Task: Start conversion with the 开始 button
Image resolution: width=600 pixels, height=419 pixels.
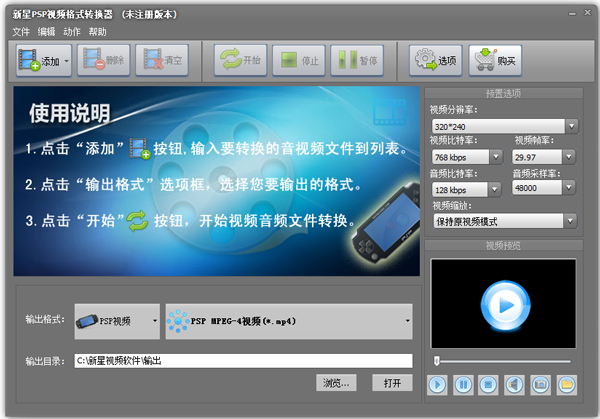Action: tap(240, 60)
